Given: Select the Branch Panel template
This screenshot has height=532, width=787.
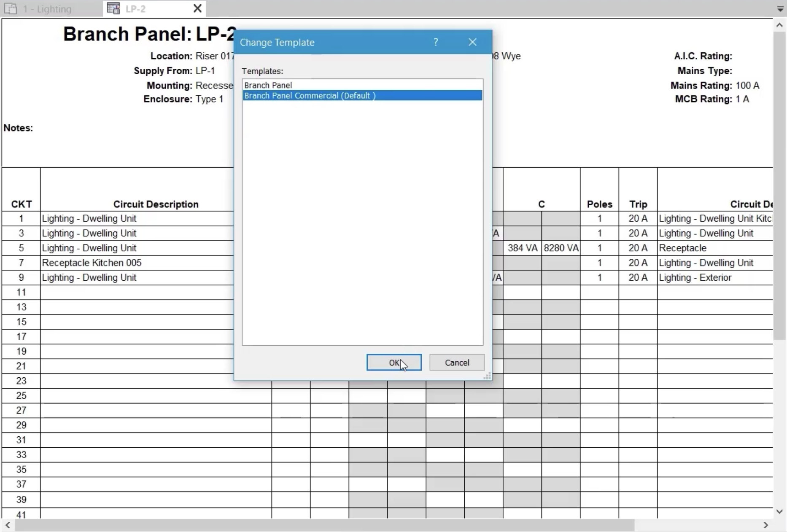Looking at the screenshot, I should click(362, 85).
